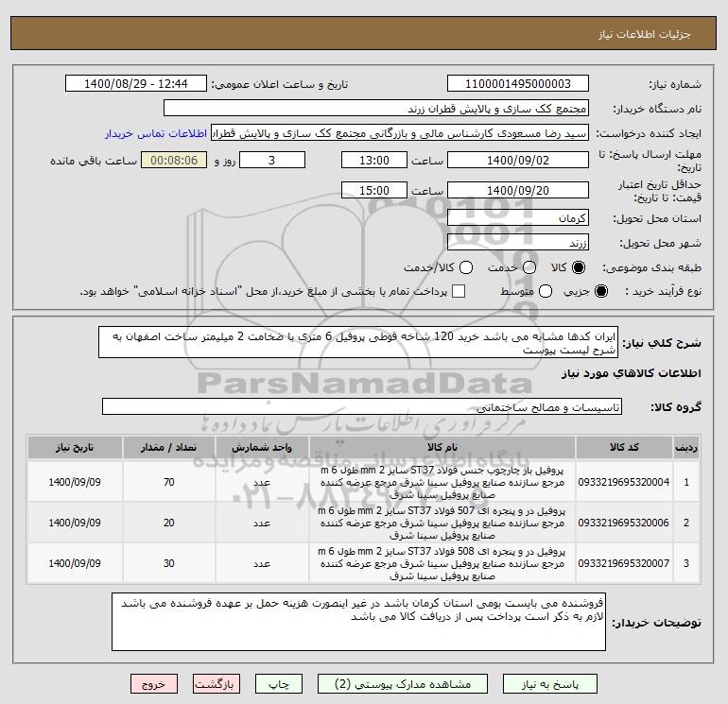
Task: Click quantity 70 in row 1
Action: (x=168, y=482)
